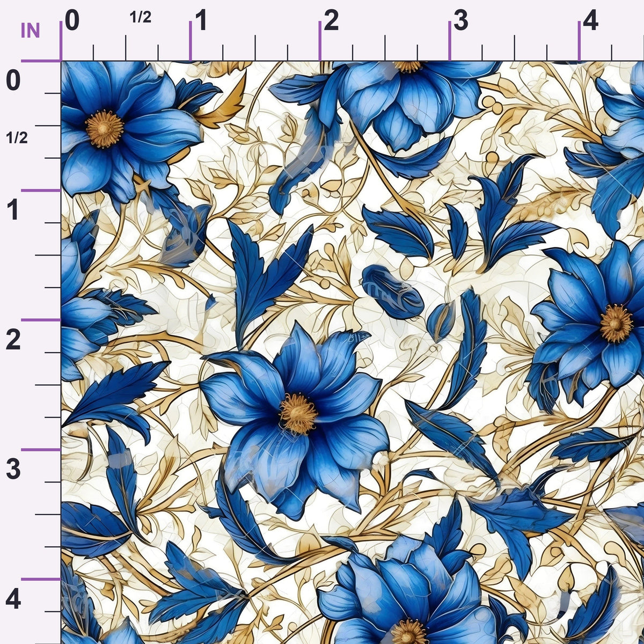Click the "0" on the top ruler
Image resolution: width=644 pixels, height=644 pixels.
click(x=72, y=21)
